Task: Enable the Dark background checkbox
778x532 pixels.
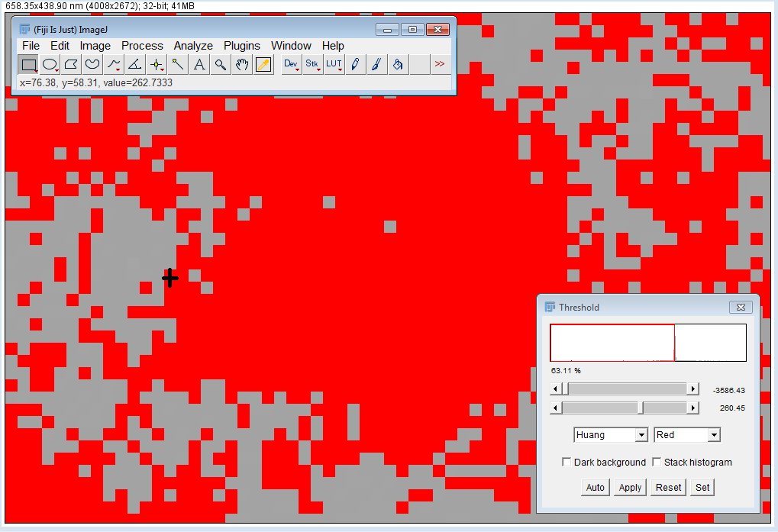Action: pos(567,463)
